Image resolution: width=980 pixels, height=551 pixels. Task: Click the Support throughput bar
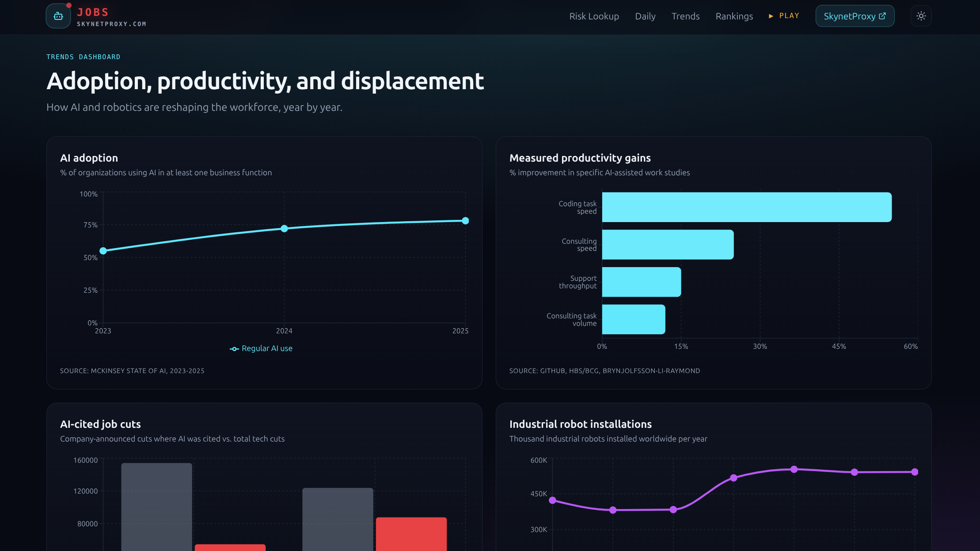(642, 282)
